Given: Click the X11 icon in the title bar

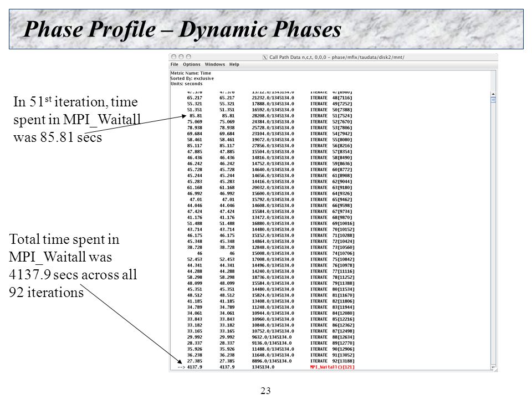Looking at the screenshot, I should click(265, 57).
